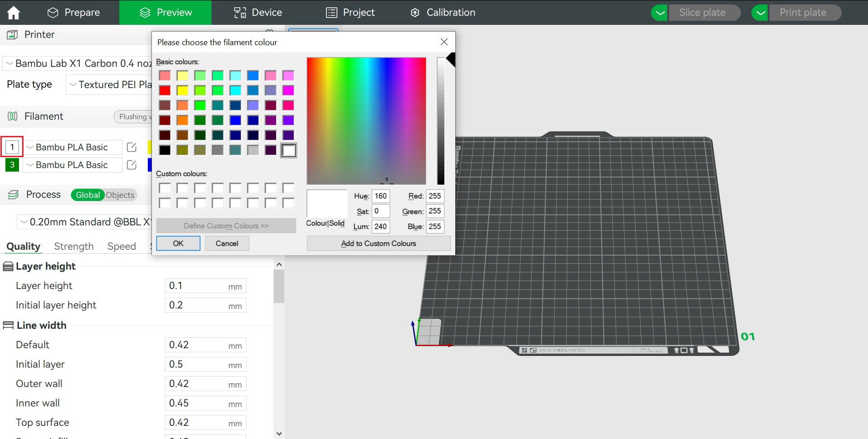Switch to the Quality settings tab
Image resolution: width=868 pixels, height=439 pixels.
click(24, 246)
